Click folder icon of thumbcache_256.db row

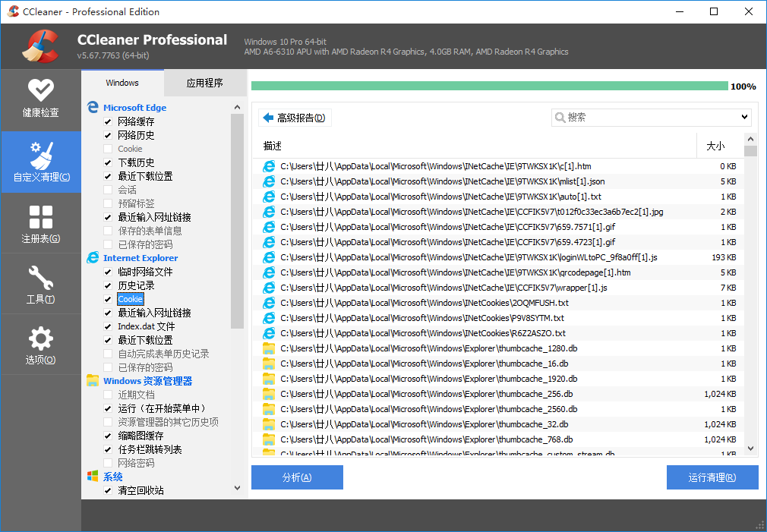click(269, 394)
